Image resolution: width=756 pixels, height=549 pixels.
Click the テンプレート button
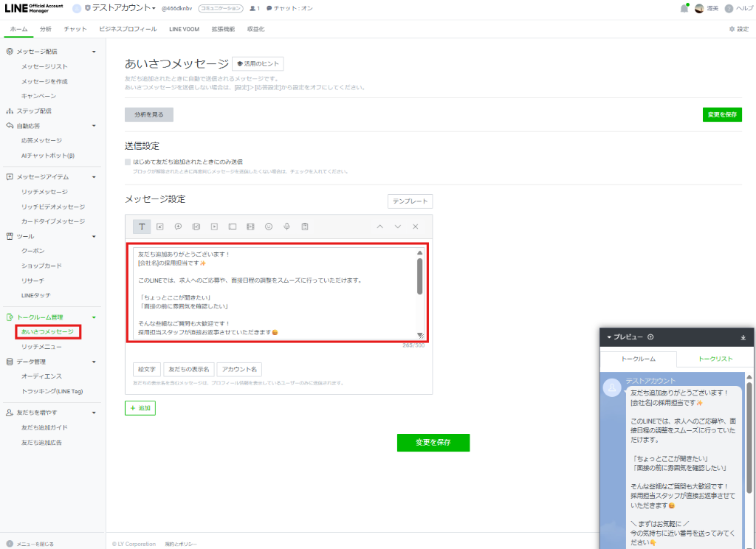410,201
